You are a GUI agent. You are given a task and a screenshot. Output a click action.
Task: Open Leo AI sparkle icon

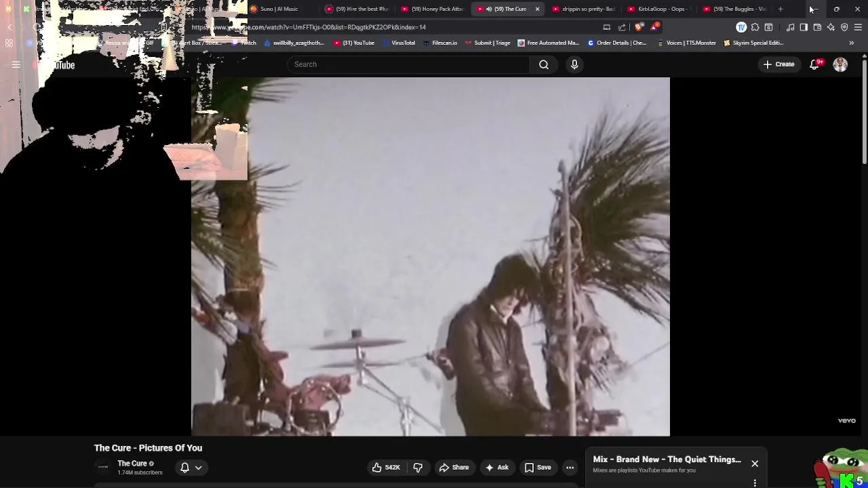point(831,27)
